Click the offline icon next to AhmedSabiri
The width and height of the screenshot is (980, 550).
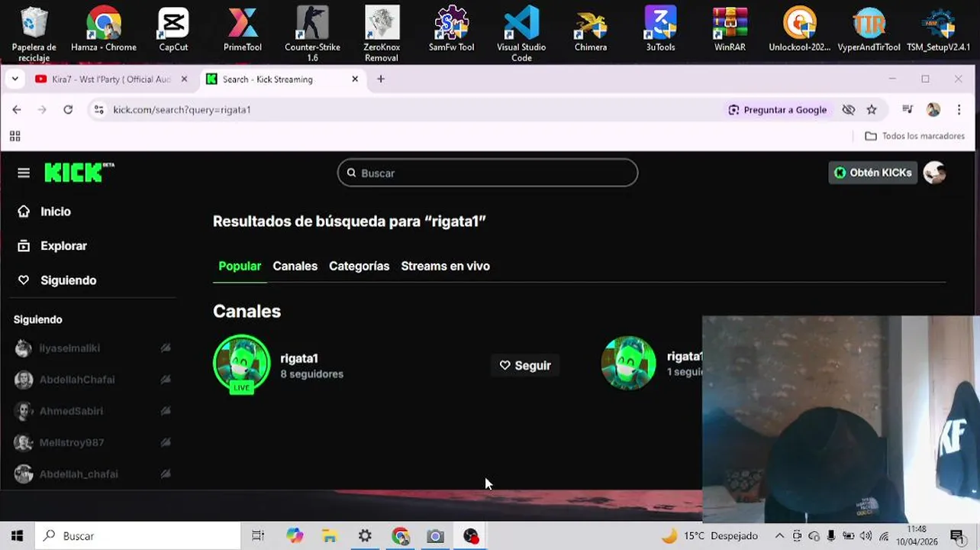coord(166,411)
